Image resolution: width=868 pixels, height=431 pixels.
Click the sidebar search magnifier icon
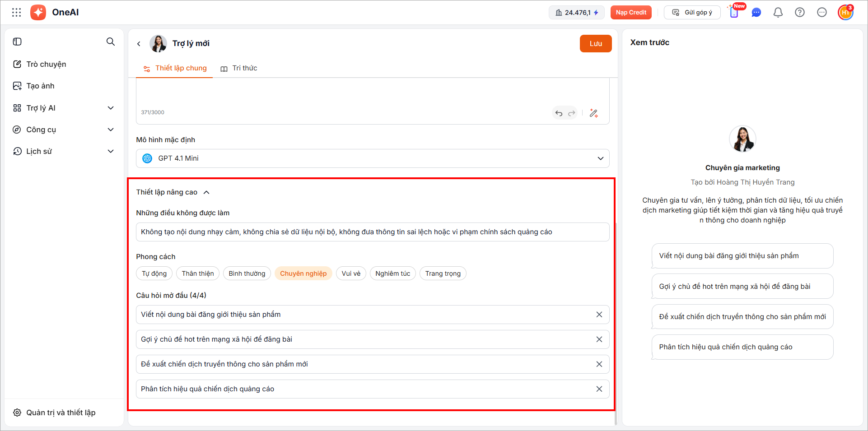[111, 42]
